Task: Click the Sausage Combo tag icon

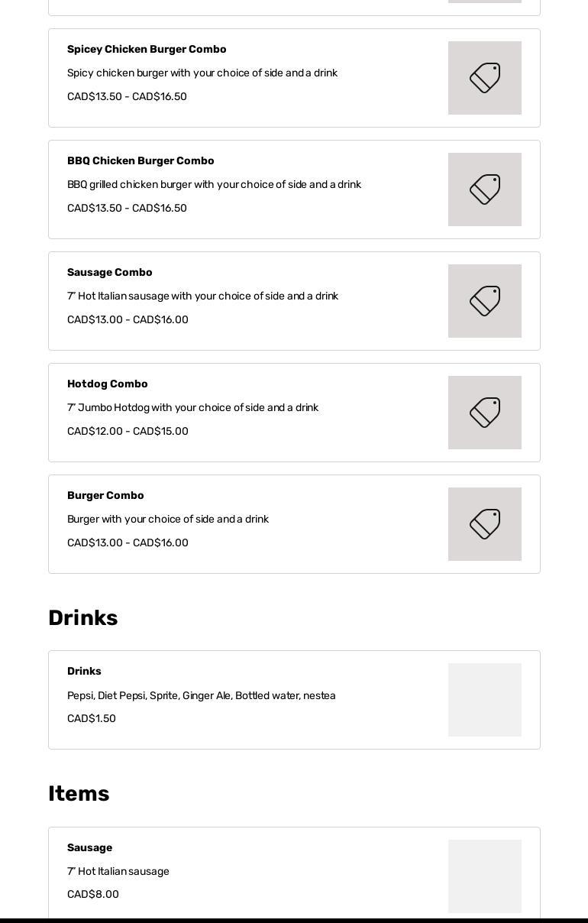Action: [x=484, y=301]
